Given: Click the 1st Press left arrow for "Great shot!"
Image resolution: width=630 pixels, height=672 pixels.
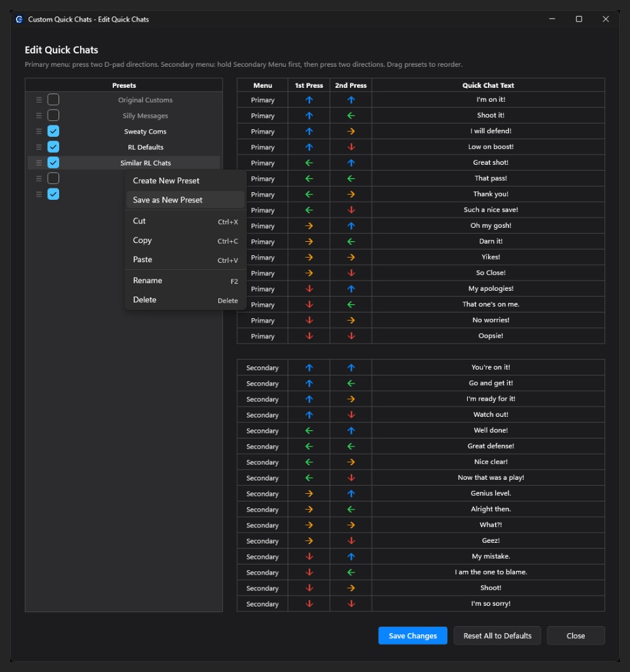Looking at the screenshot, I should coord(309,163).
